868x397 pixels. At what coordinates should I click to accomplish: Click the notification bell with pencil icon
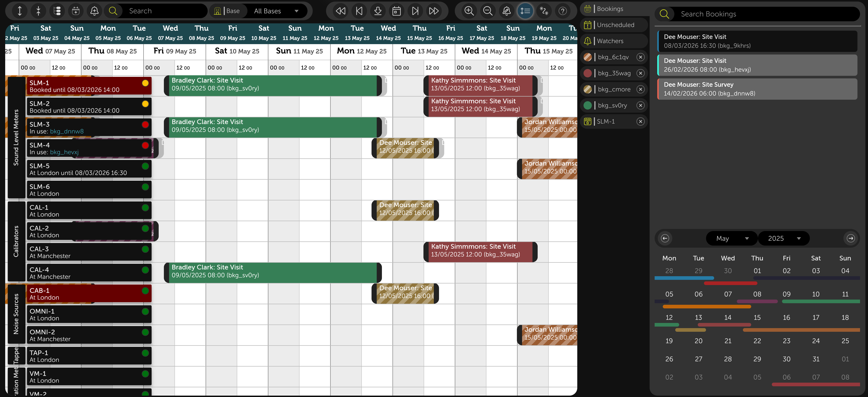pyautogui.click(x=507, y=11)
